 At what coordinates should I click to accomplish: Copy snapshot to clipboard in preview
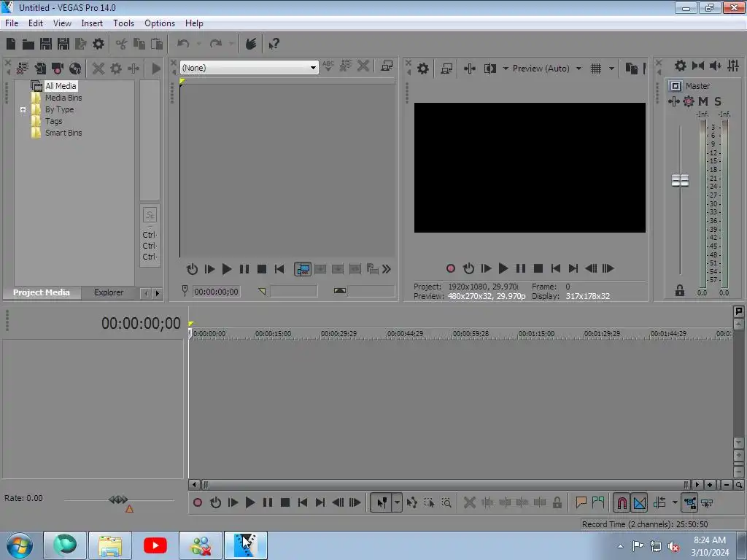[631, 69]
